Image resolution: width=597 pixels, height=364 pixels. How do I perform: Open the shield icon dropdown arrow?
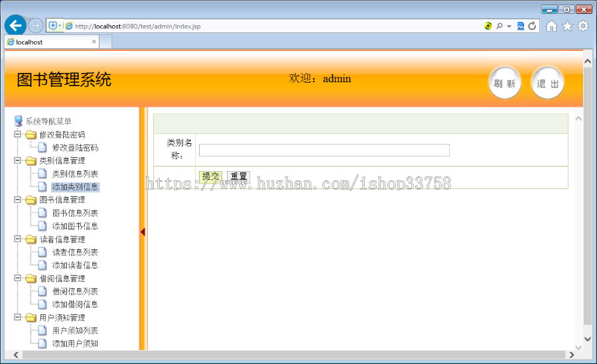point(60,25)
